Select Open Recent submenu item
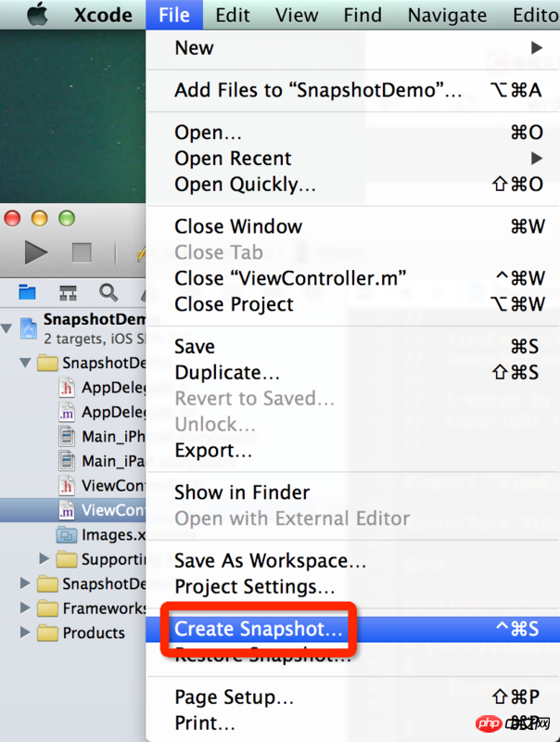560x742 pixels. point(233,159)
